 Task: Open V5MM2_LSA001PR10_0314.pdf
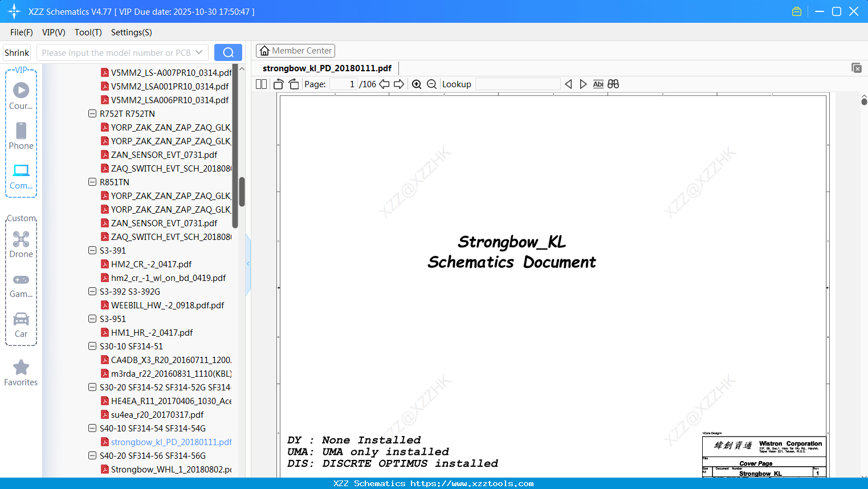pos(169,86)
